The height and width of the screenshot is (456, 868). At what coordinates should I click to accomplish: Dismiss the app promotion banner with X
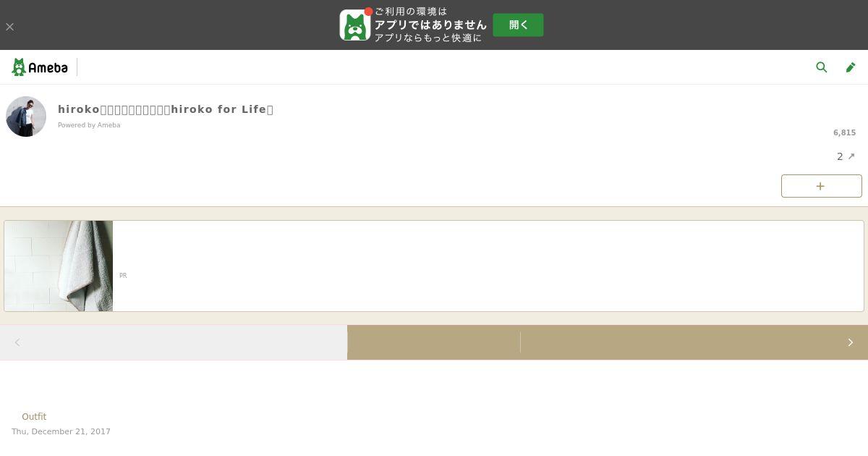(x=9, y=27)
